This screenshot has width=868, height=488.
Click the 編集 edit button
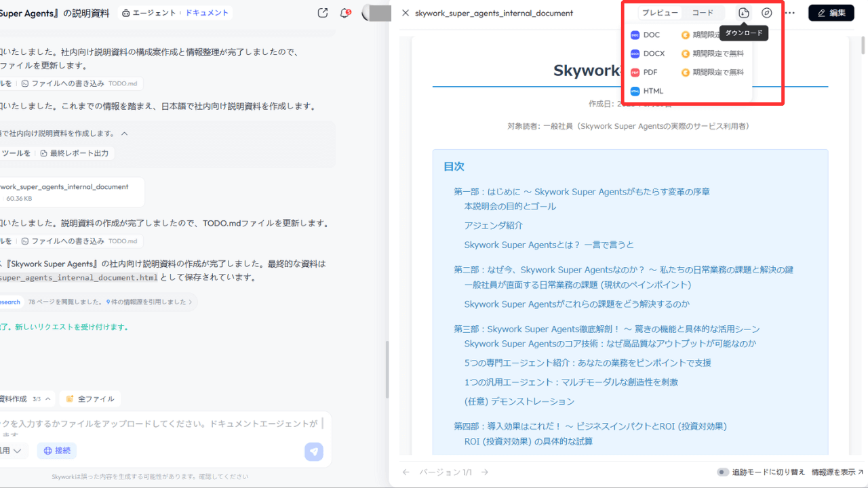click(x=831, y=13)
